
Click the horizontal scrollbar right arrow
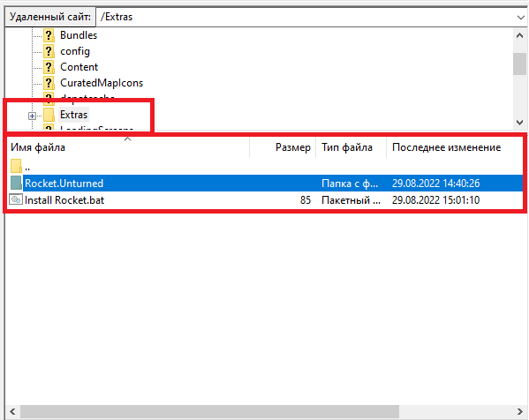520,411
